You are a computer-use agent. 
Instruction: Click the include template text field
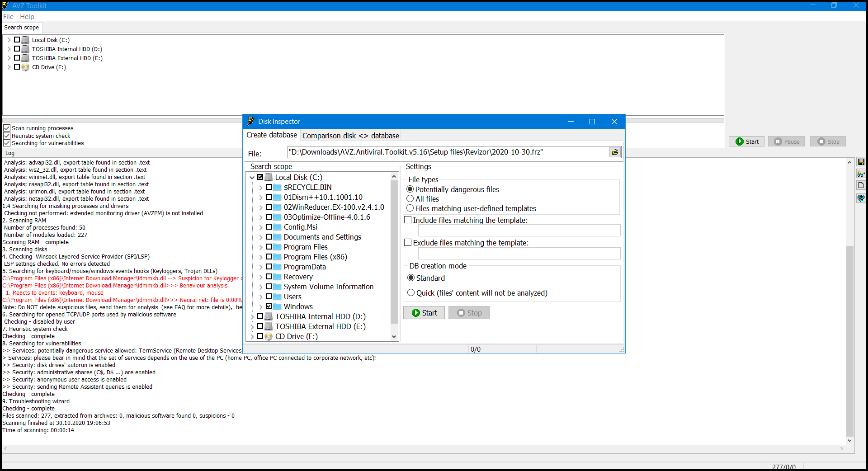point(519,231)
